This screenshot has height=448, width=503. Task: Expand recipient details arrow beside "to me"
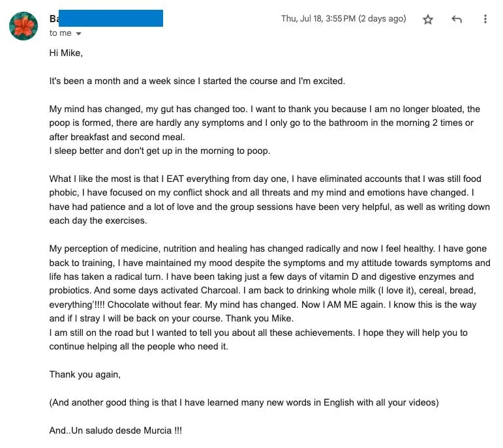point(78,33)
